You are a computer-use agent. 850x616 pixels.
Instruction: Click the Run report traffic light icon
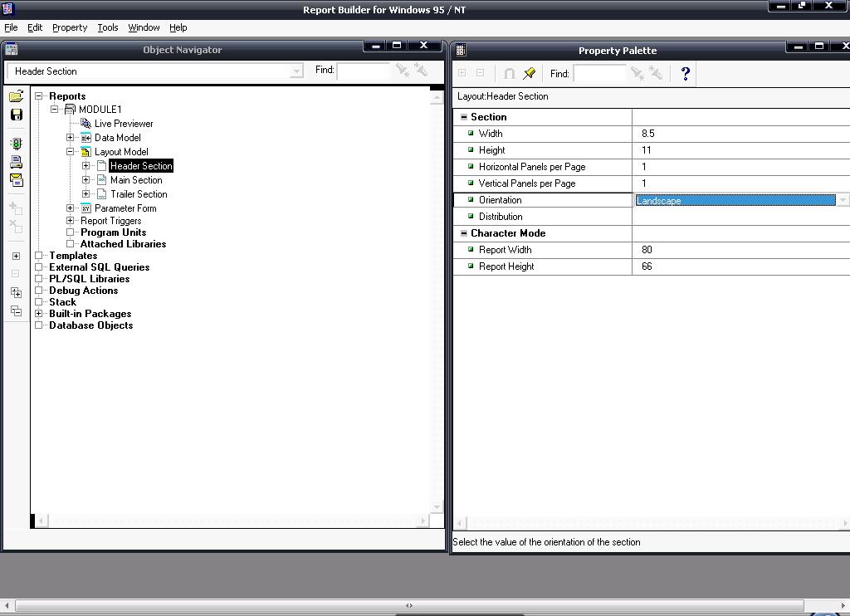click(16, 144)
